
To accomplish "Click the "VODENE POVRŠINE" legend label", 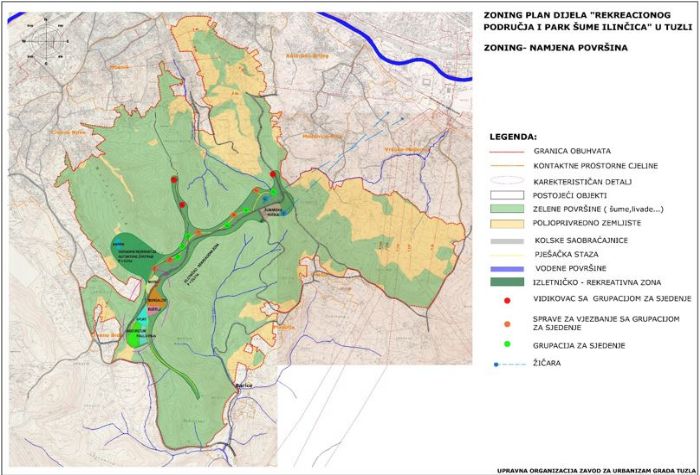I will 571,268.
